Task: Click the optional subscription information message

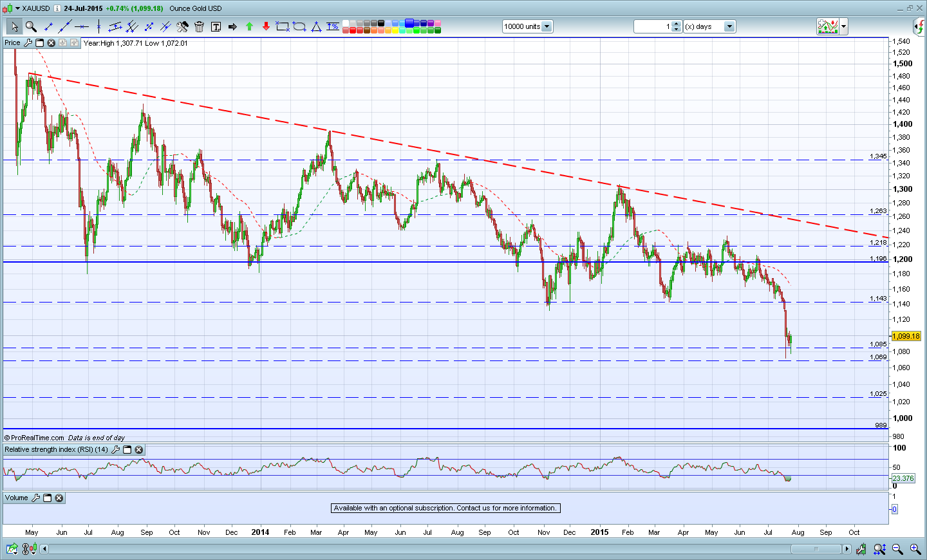Action: [445, 509]
